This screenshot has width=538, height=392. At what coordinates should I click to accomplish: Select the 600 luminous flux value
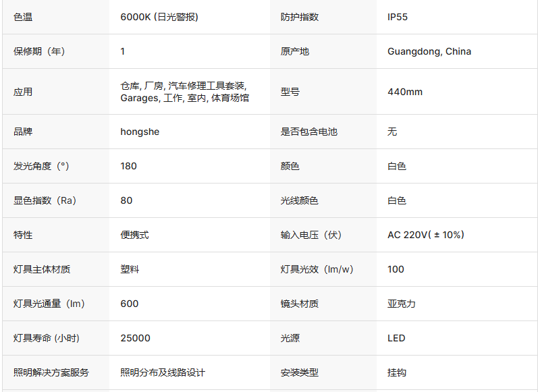(130, 304)
